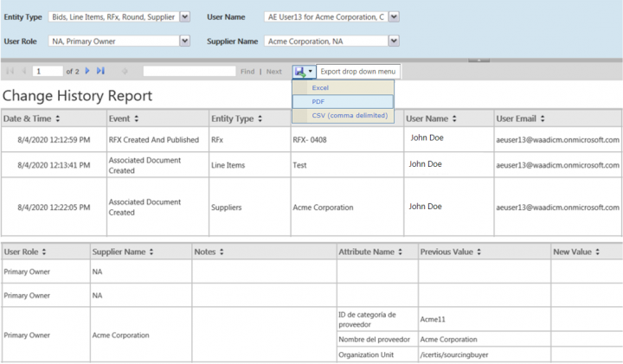
Task: Click the first page navigation arrow
Action: tap(10, 71)
